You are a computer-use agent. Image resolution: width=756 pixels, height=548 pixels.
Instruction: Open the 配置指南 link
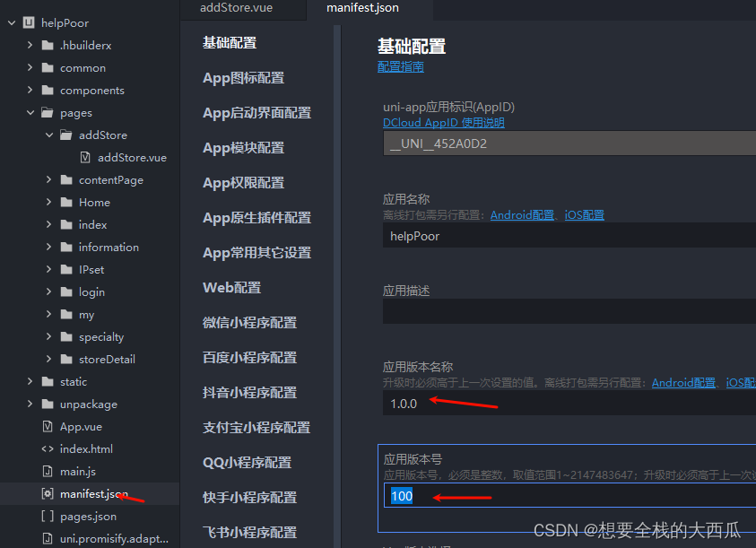click(400, 66)
